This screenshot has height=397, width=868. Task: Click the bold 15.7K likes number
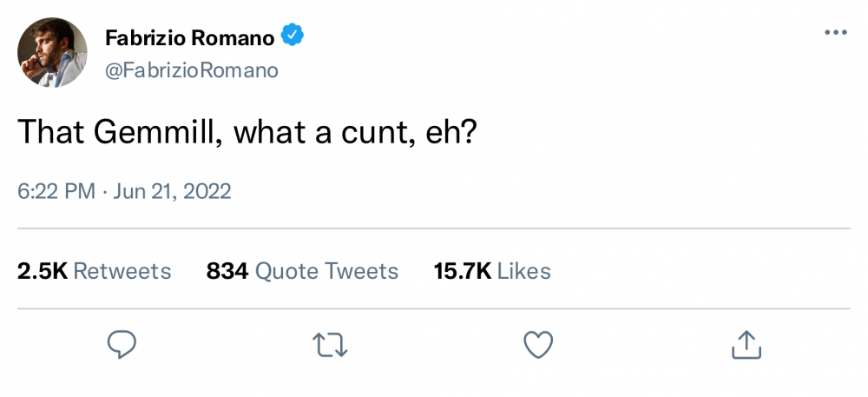(463, 271)
